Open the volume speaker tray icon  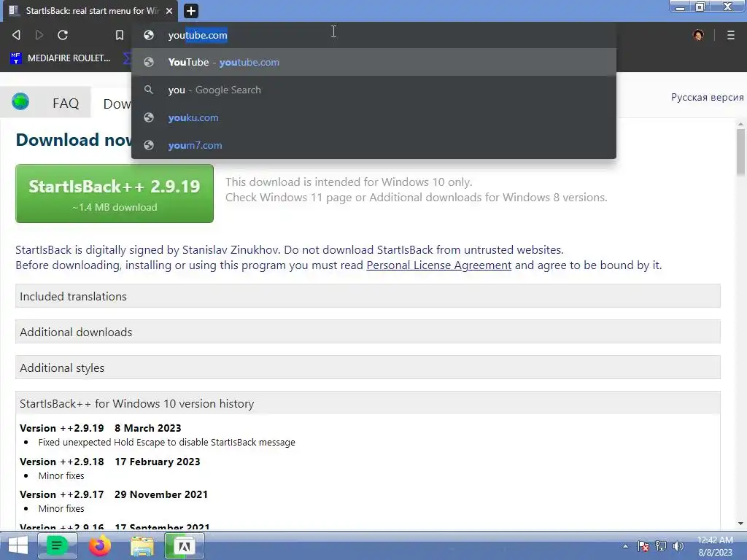[678, 546]
